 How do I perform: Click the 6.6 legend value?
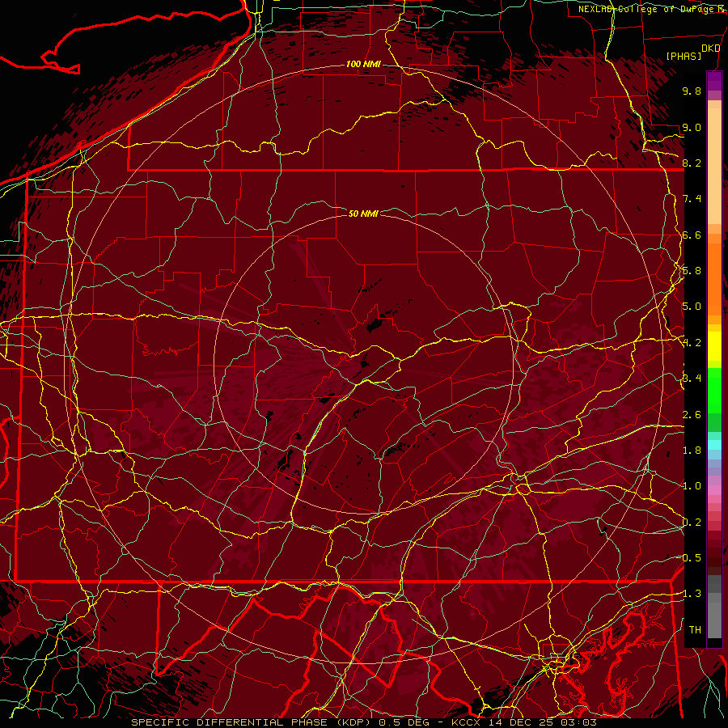[x=692, y=235]
